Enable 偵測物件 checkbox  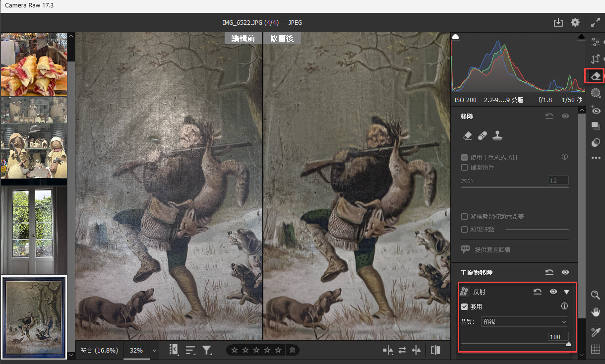[x=465, y=168]
